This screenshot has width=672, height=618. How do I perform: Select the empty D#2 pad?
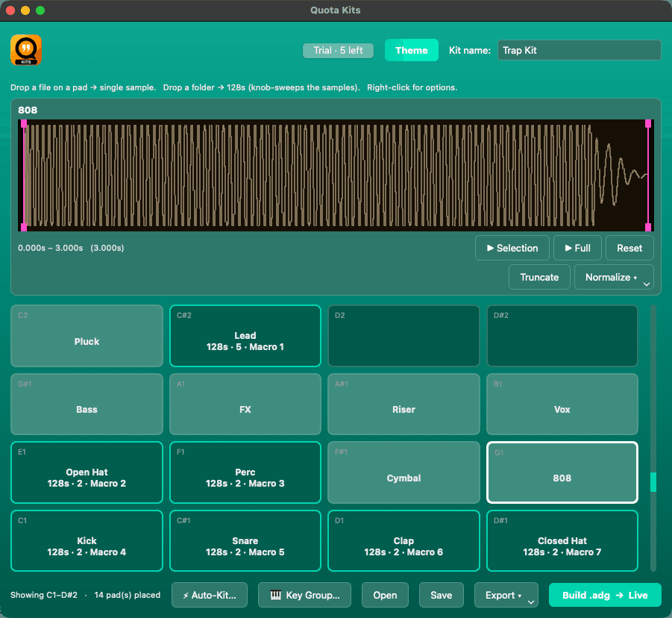coord(562,336)
